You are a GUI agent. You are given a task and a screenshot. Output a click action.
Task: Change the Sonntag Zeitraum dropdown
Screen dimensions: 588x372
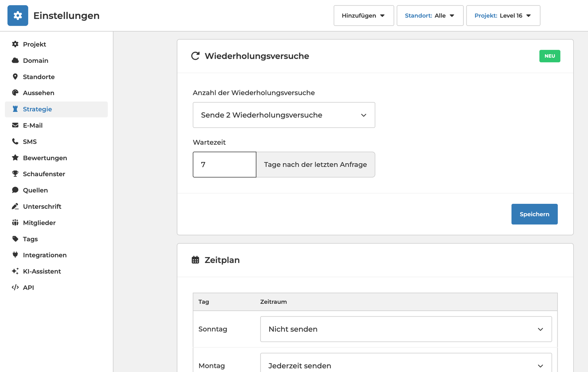coord(406,329)
